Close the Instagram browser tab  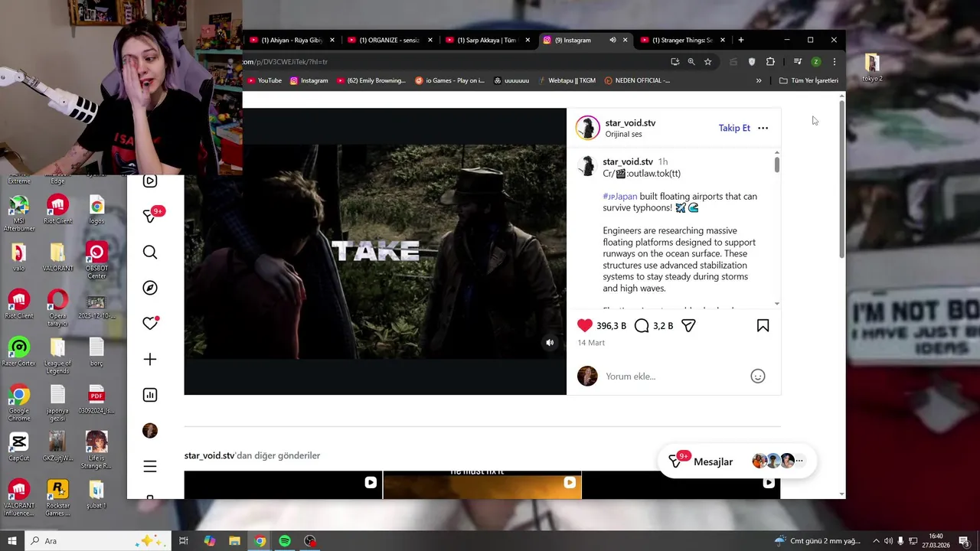[x=625, y=40]
